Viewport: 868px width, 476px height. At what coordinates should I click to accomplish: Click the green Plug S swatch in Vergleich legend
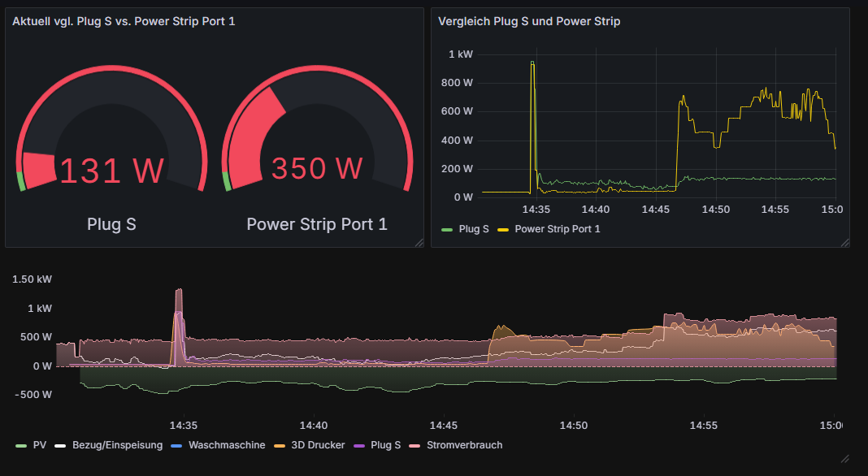coord(446,229)
